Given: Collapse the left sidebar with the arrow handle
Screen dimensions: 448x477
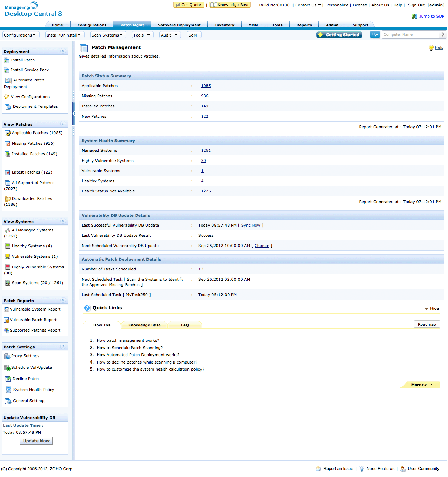Looking at the screenshot, I should click(73, 113).
